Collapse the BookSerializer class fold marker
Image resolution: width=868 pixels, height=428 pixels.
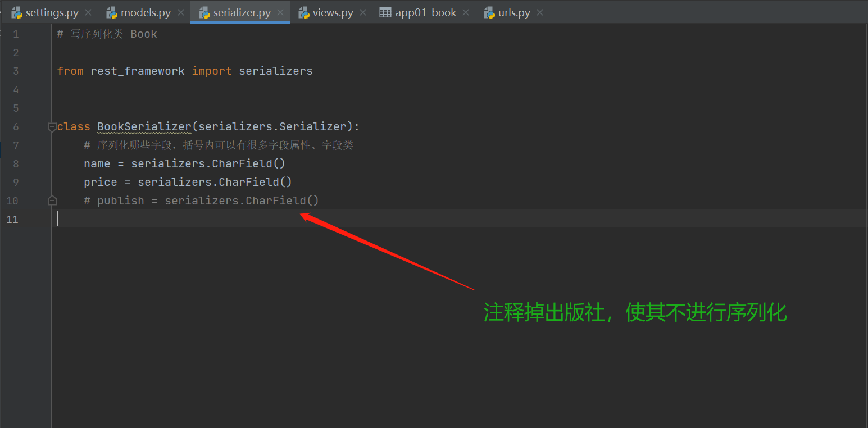pos(52,126)
